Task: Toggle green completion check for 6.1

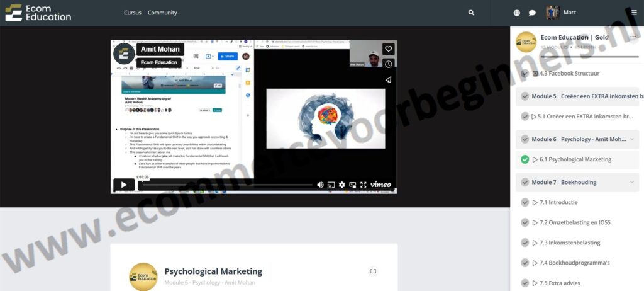Action: pyautogui.click(x=525, y=159)
